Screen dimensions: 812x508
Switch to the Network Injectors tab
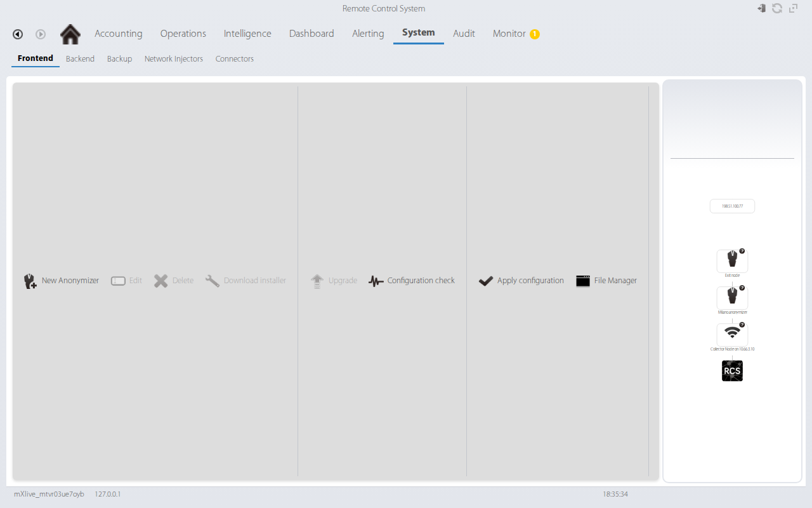pos(174,59)
